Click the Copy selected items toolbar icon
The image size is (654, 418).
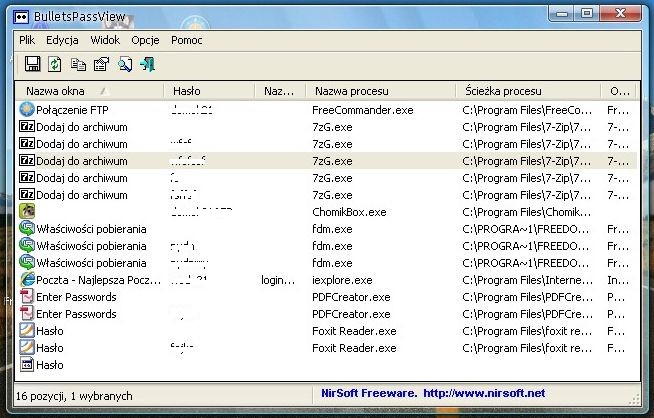point(78,65)
